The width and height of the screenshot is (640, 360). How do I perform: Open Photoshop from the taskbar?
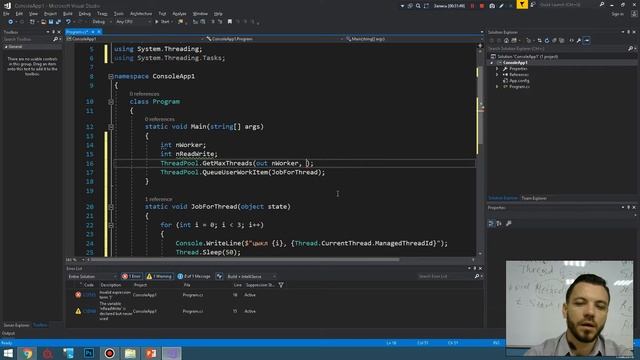tap(89, 353)
